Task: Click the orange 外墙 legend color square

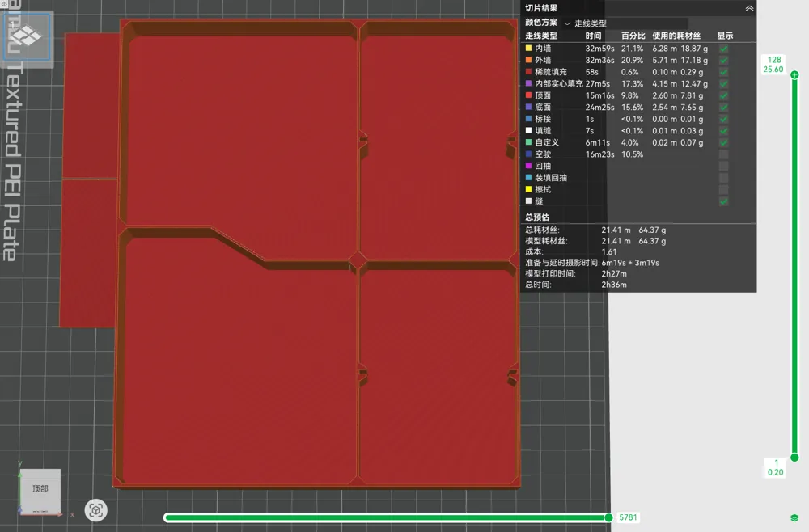Action: (528, 60)
